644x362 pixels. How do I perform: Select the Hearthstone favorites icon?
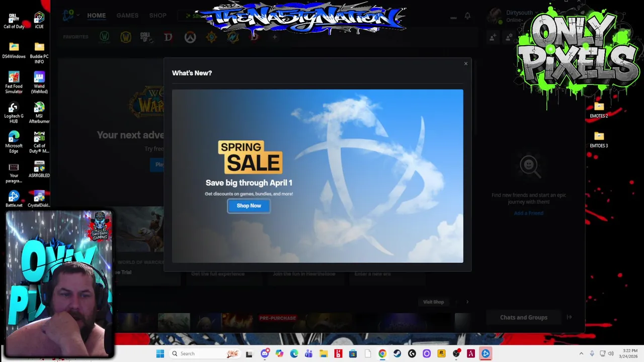[x=211, y=37]
